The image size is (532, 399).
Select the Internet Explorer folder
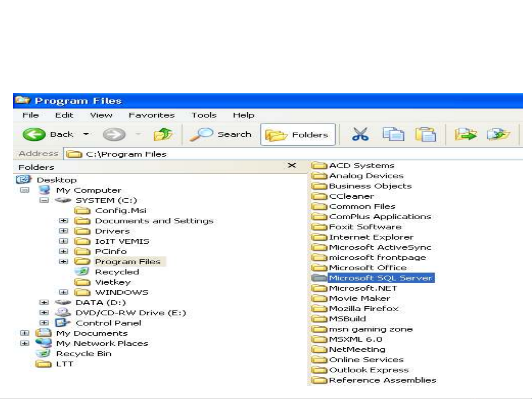[x=371, y=237]
